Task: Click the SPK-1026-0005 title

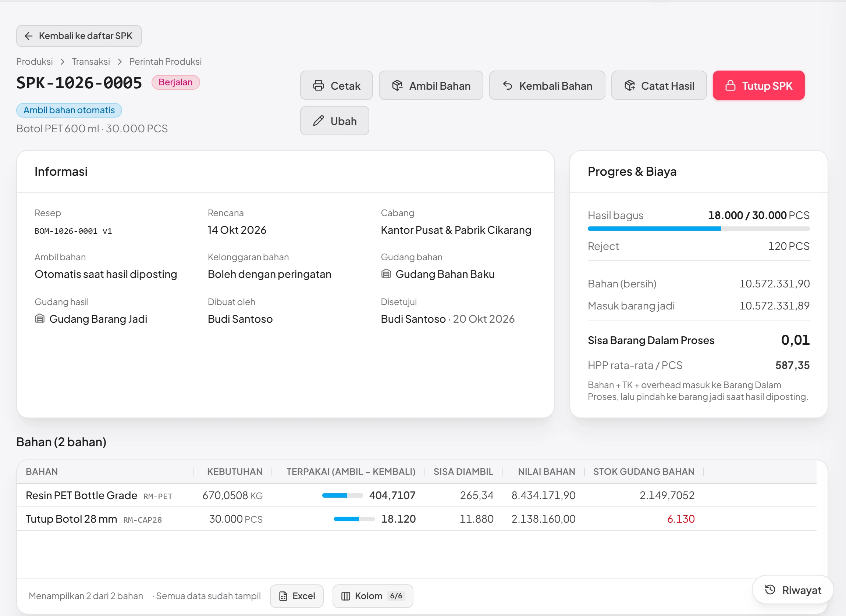Action: click(x=79, y=82)
